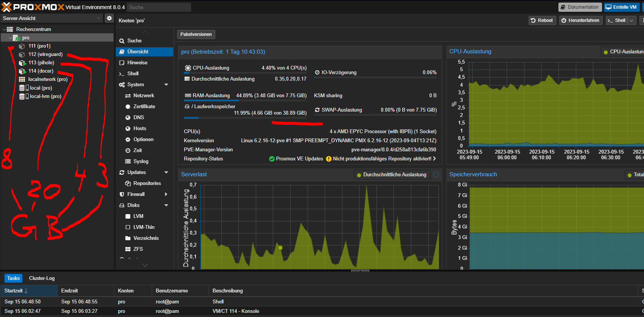Click Herunterfahren to shut down
The height and width of the screenshot is (317, 644).
tap(580, 20)
